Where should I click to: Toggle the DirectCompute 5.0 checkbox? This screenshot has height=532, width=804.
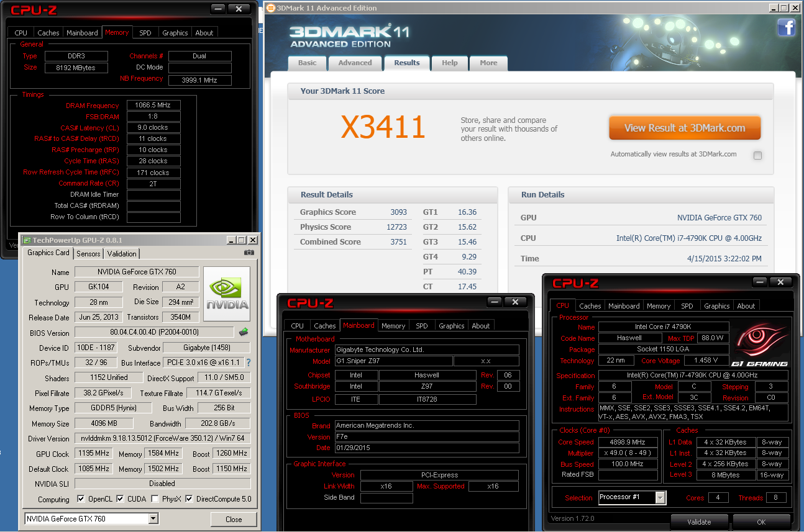189,498
